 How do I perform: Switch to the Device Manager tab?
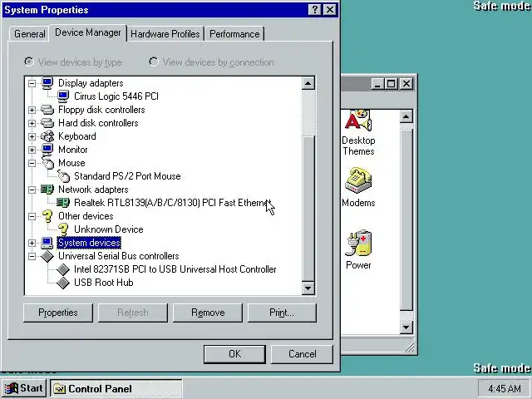pyautogui.click(x=88, y=32)
